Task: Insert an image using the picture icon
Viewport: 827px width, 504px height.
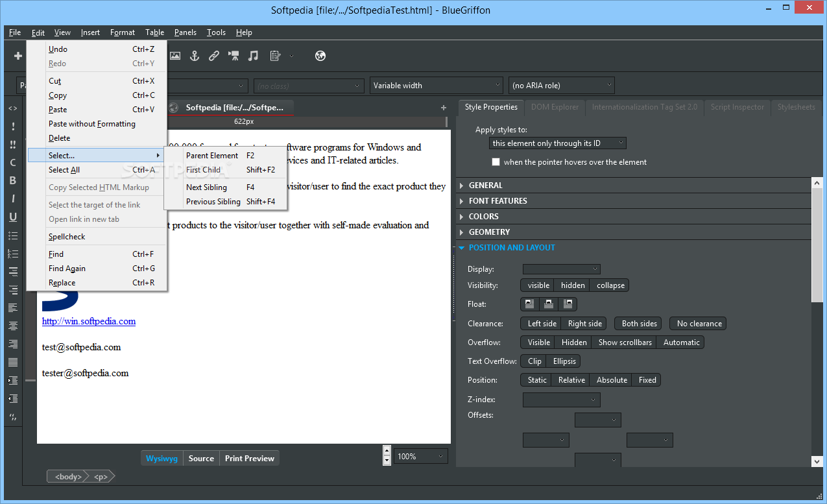Action: pos(174,56)
